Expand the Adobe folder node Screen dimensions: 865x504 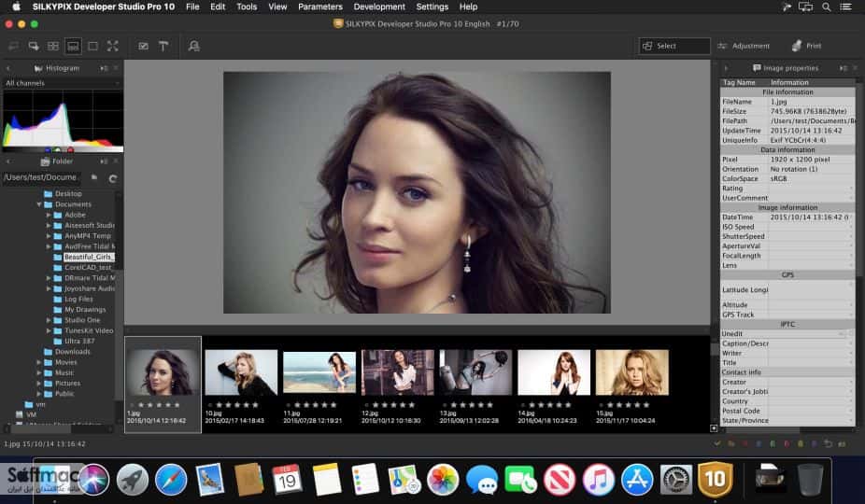coord(49,215)
